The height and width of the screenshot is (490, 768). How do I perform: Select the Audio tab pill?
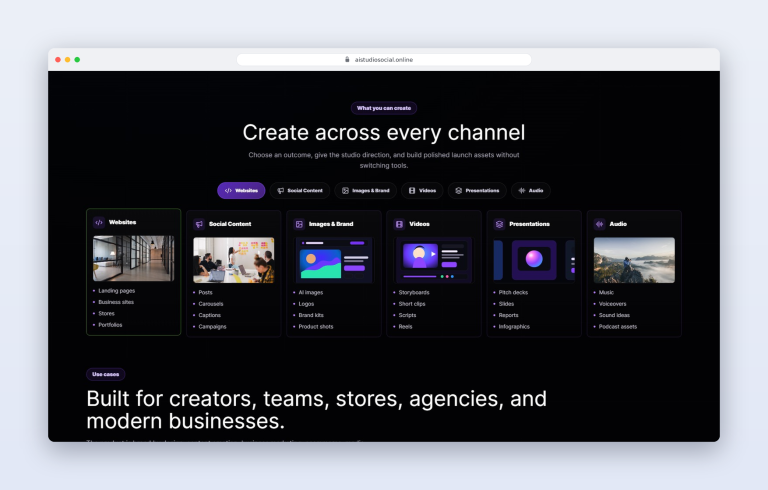pos(530,191)
